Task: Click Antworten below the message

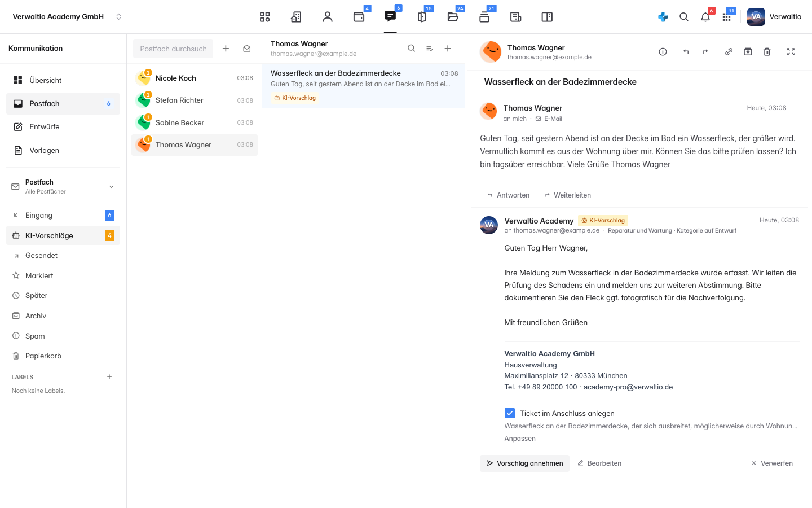Action: click(509, 195)
